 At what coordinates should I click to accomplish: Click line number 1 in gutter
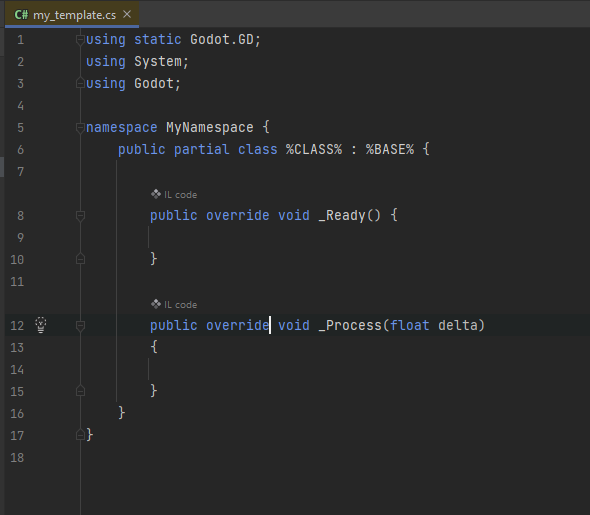tap(20, 39)
